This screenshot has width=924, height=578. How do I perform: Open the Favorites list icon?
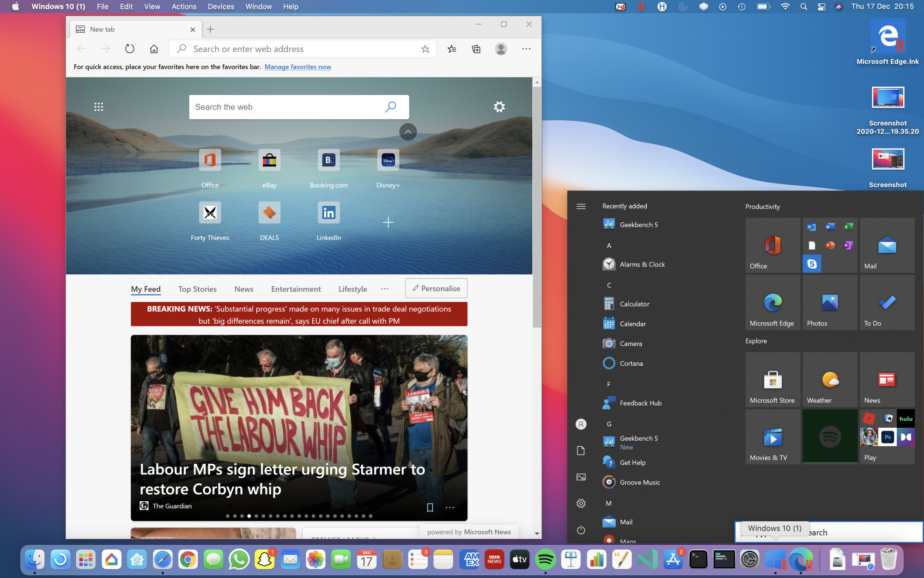[x=452, y=49]
